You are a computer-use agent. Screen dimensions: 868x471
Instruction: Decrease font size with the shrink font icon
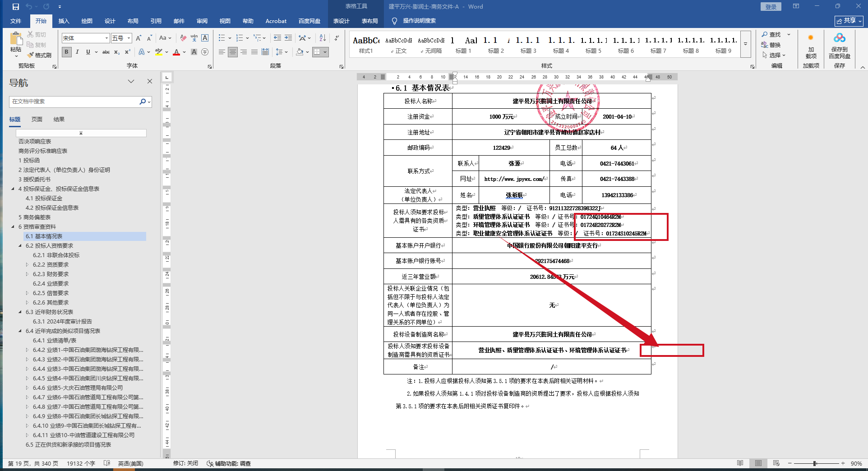[149, 38]
